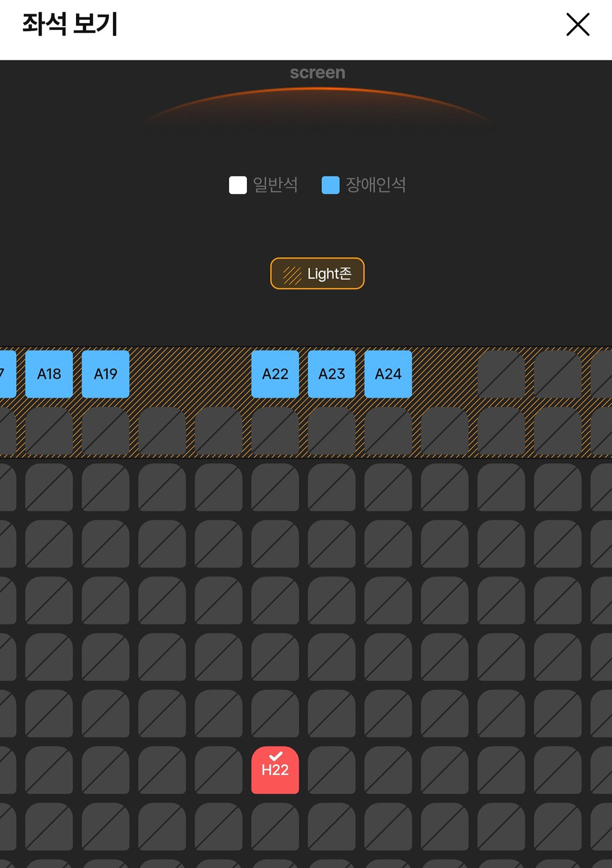The height and width of the screenshot is (868, 612).
Task: Tap unavailable Light zone seat below A22
Action: pyautogui.click(x=275, y=431)
